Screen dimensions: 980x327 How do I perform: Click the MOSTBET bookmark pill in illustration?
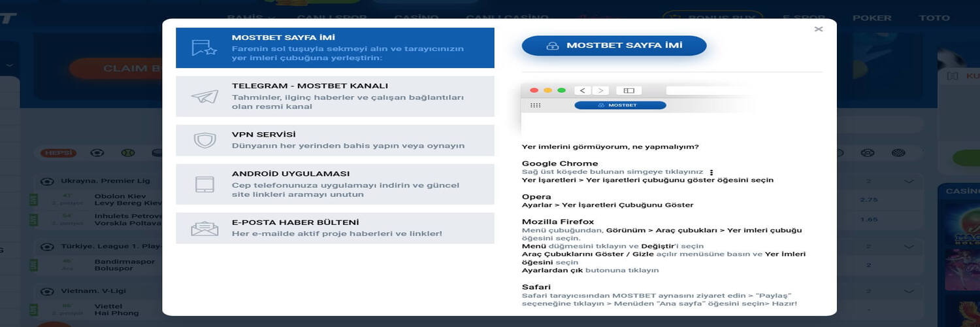[x=620, y=105]
